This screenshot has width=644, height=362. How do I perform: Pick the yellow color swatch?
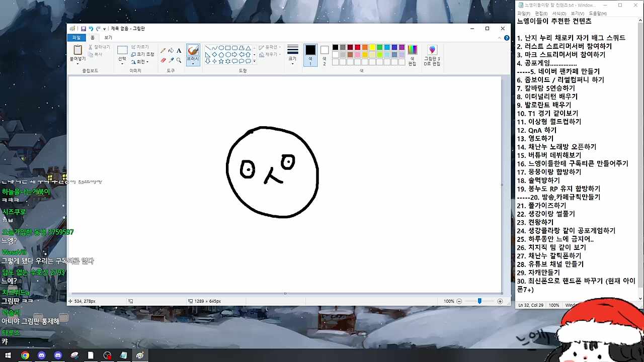point(372,47)
